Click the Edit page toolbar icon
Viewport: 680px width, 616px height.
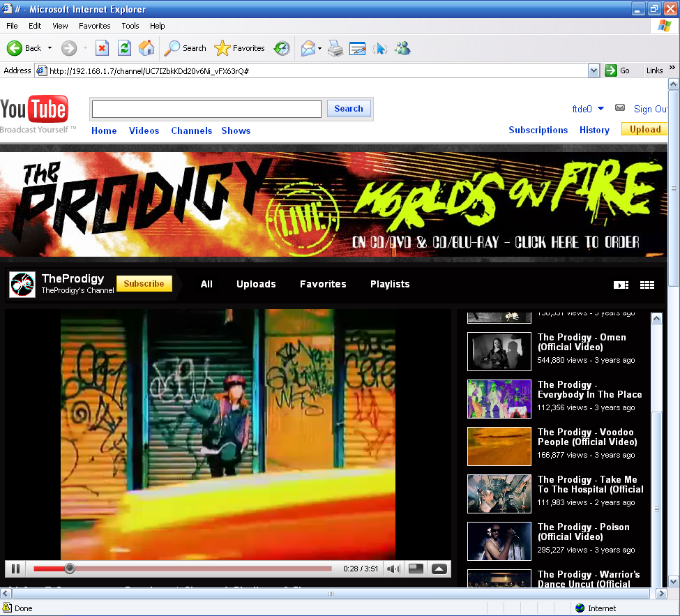pyautogui.click(x=357, y=48)
